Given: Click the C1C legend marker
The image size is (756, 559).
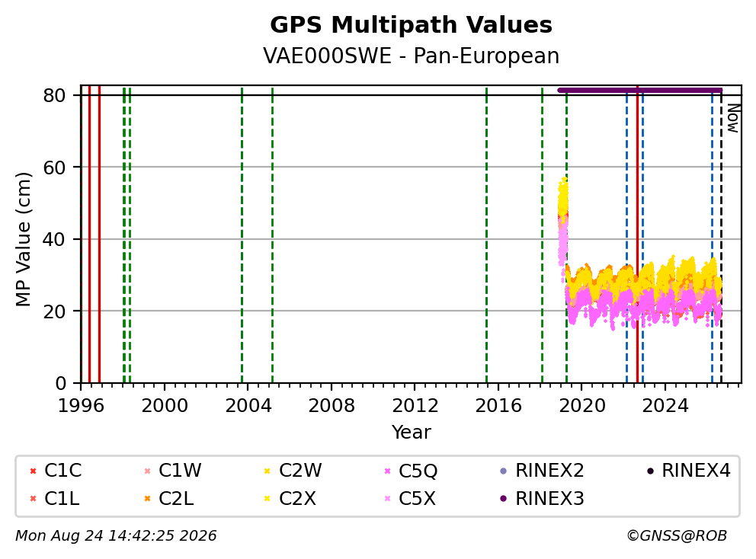Looking at the screenshot, I should [33, 471].
